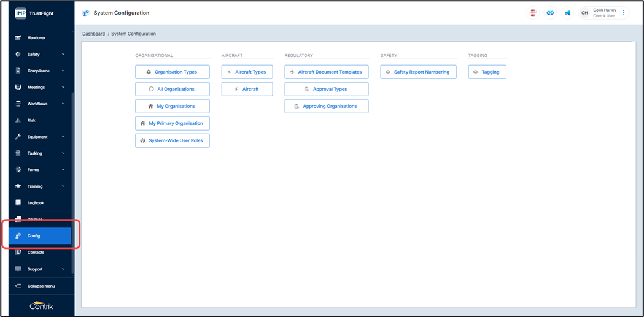Viewport: 644px width, 317px height.
Task: Click the Logbook icon in sidebar
Action: tap(18, 202)
